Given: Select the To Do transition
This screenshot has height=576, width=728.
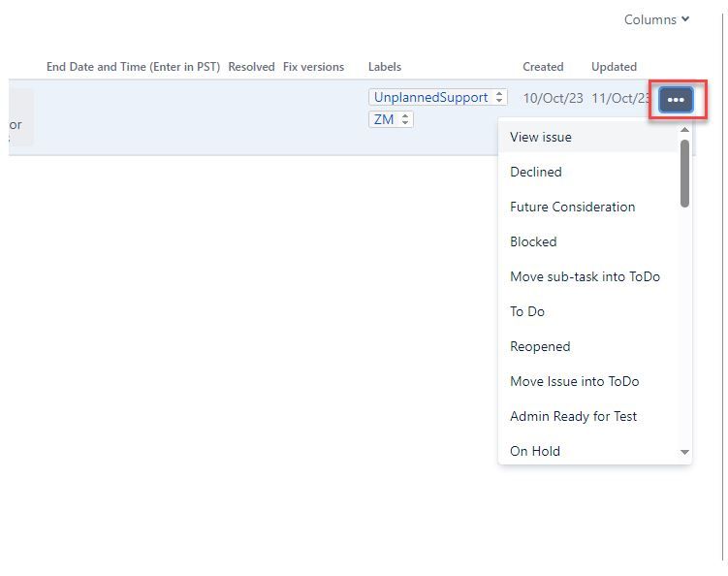Looking at the screenshot, I should pyautogui.click(x=587, y=311).
